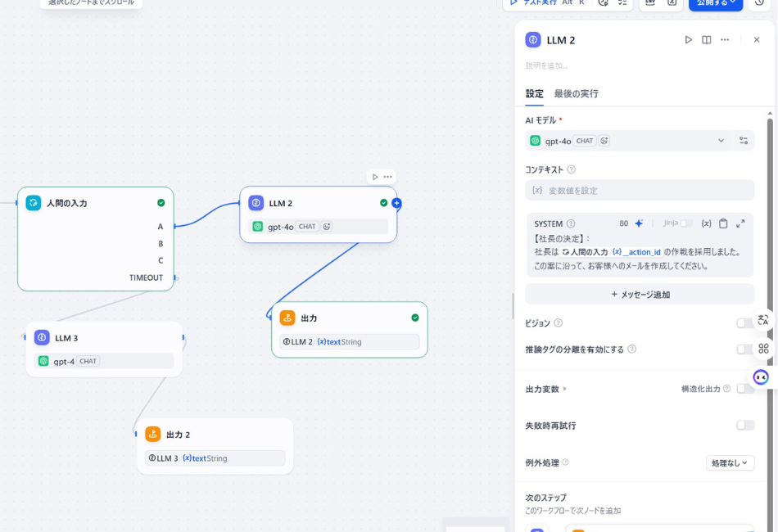The width and height of the screenshot is (778, 532).
Task: Open the LLM 2 node more-options ellipsis icon
Action: (x=724, y=39)
